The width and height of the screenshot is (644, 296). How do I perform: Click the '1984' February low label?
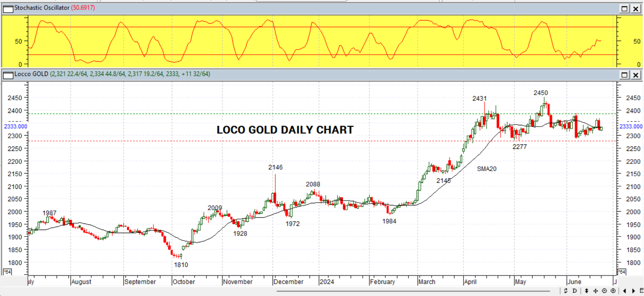tap(389, 221)
